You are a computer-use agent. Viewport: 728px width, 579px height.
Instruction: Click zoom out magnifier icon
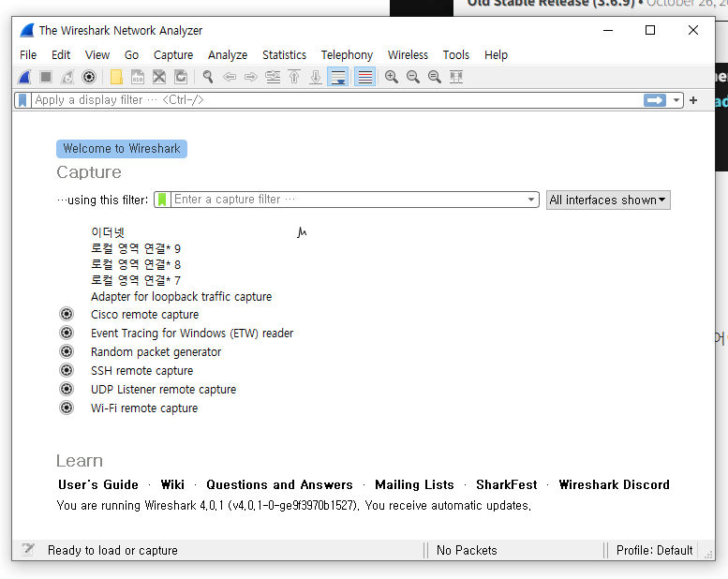[413, 77]
